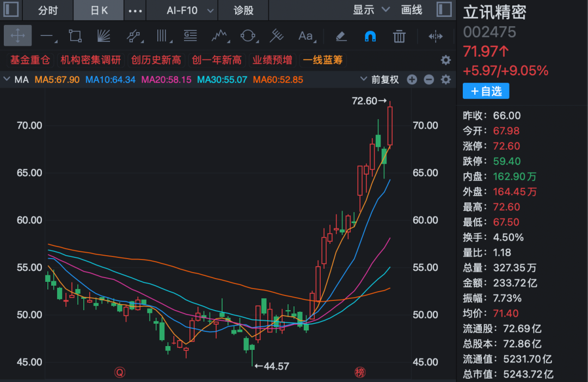Select the rectangle drawing tool
This screenshot has height=382, width=588.
pyautogui.click(x=75, y=35)
